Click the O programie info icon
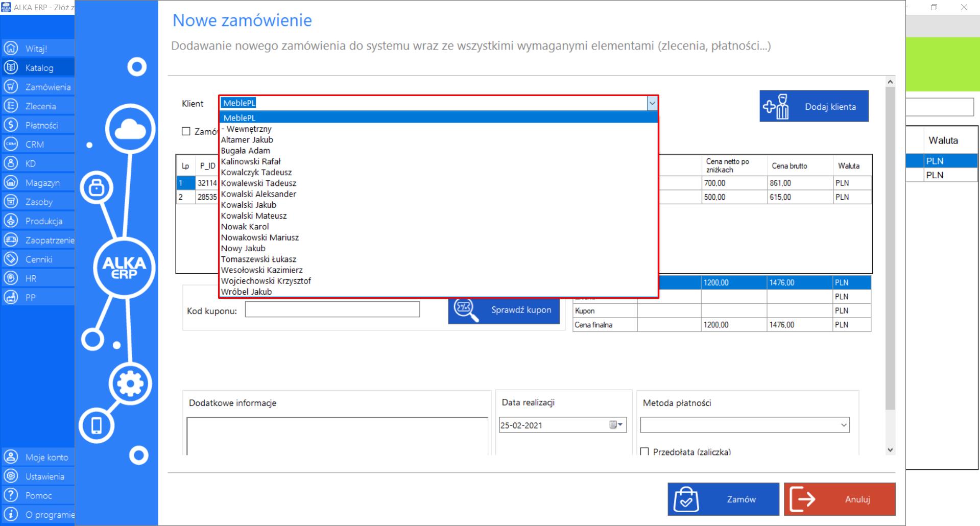 [x=11, y=514]
